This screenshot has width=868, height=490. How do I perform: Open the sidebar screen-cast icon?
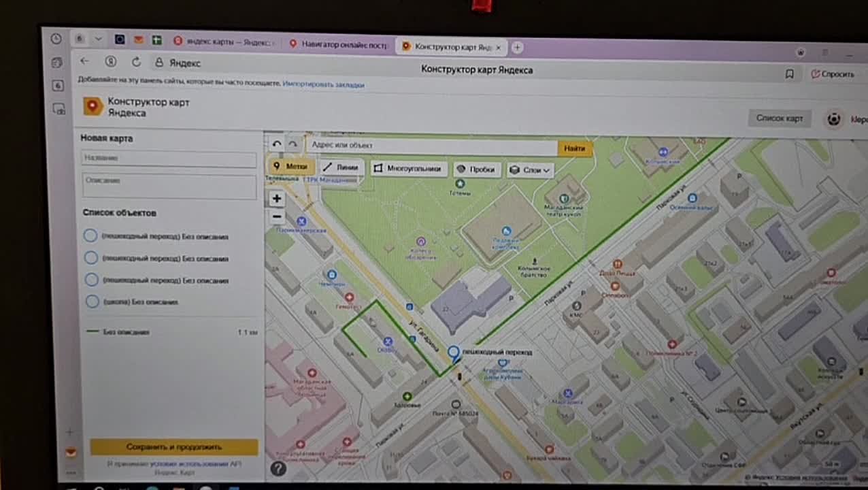click(x=59, y=109)
